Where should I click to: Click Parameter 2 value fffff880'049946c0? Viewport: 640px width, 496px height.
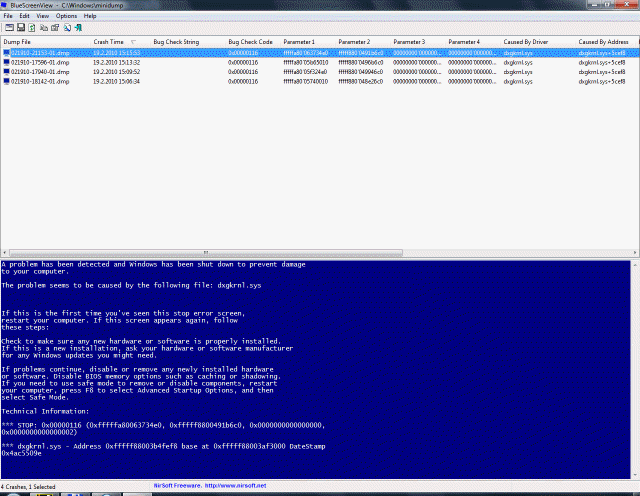[x=361, y=72]
